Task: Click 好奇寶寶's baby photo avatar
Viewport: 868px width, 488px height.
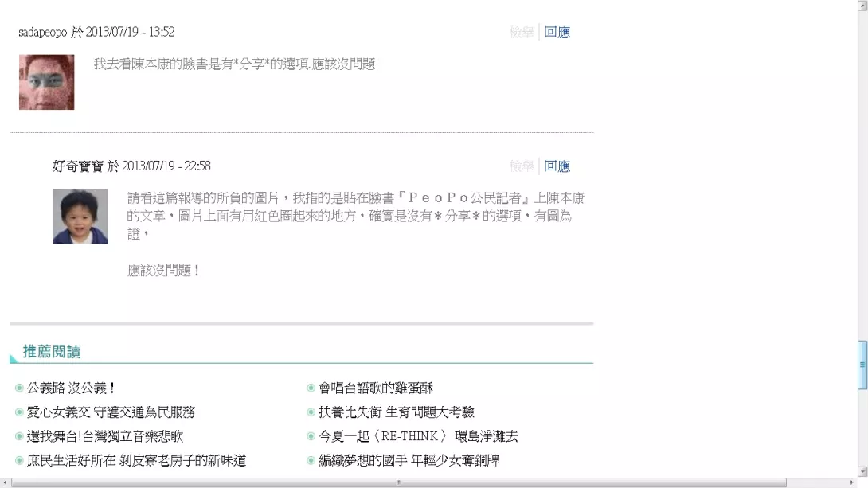Action: point(80,216)
